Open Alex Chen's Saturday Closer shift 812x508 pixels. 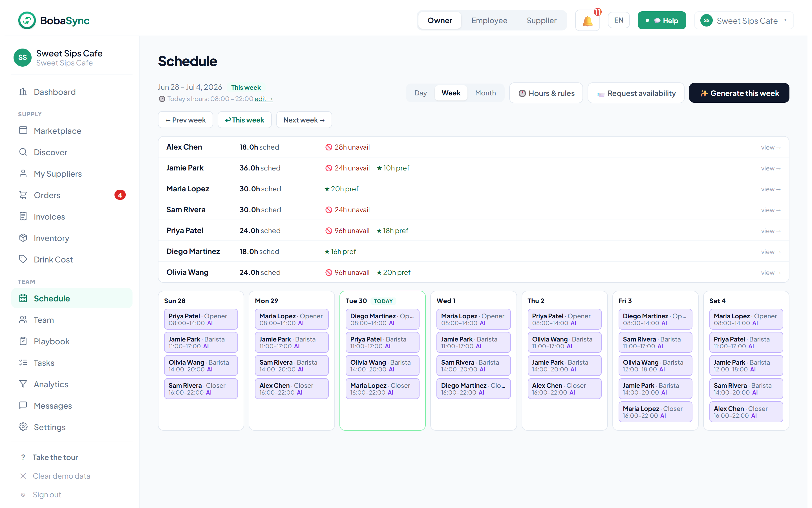click(x=746, y=411)
